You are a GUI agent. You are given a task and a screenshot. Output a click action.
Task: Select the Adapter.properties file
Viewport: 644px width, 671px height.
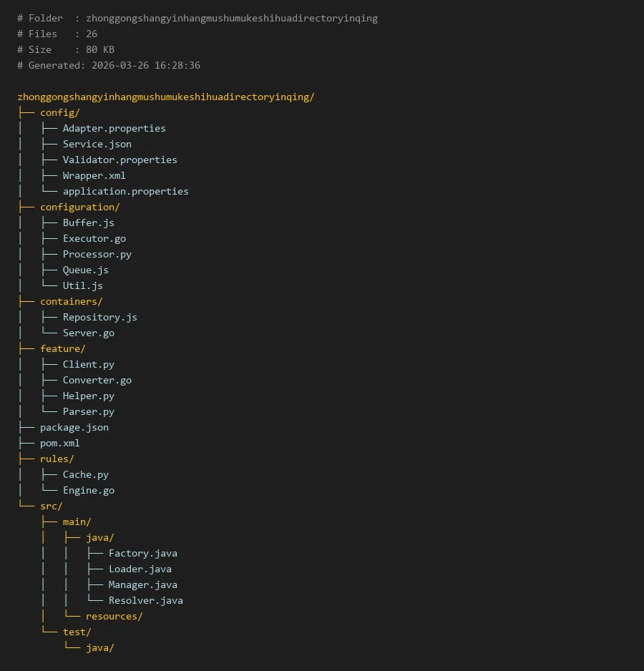tap(114, 128)
